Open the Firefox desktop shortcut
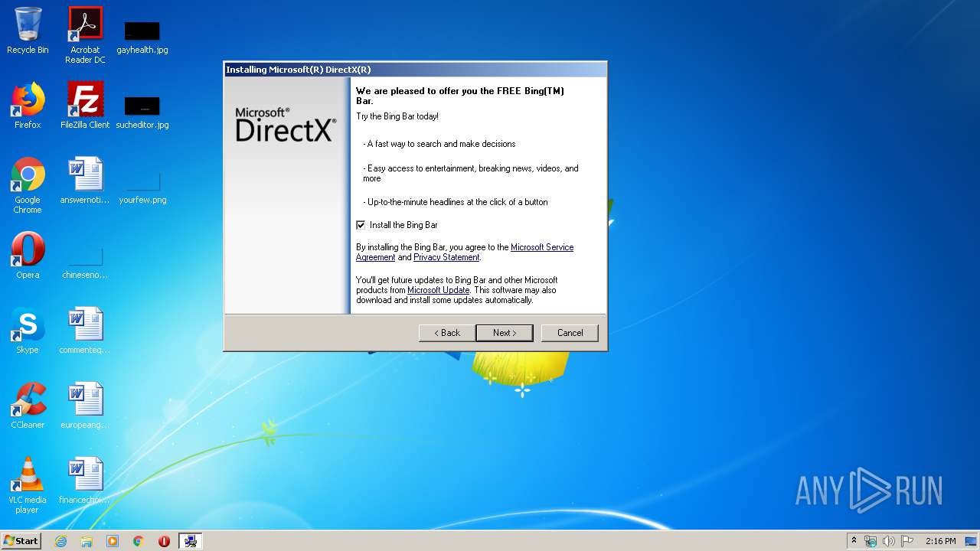980x551 pixels. click(28, 106)
